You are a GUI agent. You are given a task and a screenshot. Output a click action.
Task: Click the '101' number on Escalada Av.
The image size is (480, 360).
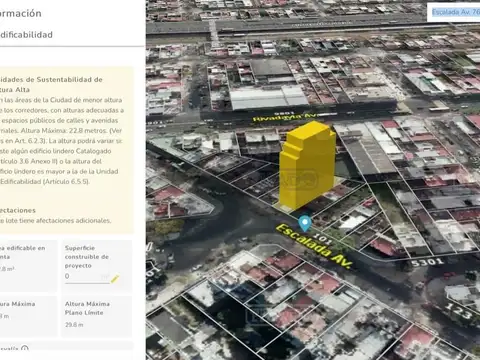[323, 239]
